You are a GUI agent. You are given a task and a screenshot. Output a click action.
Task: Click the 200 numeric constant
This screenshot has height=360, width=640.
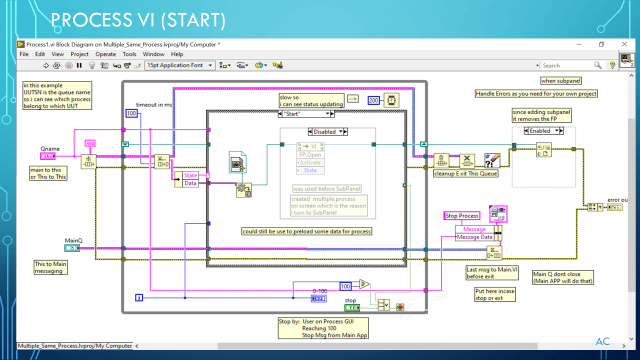coord(373,100)
